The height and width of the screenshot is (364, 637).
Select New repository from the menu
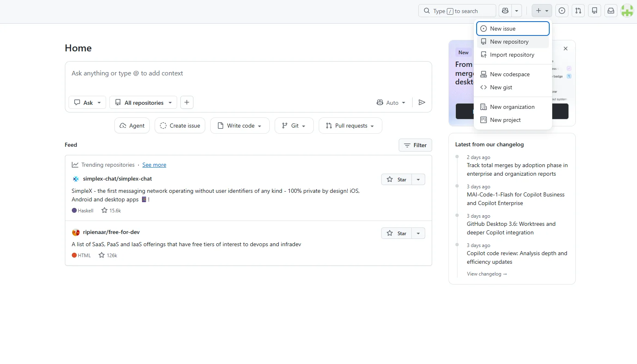pyautogui.click(x=513, y=42)
